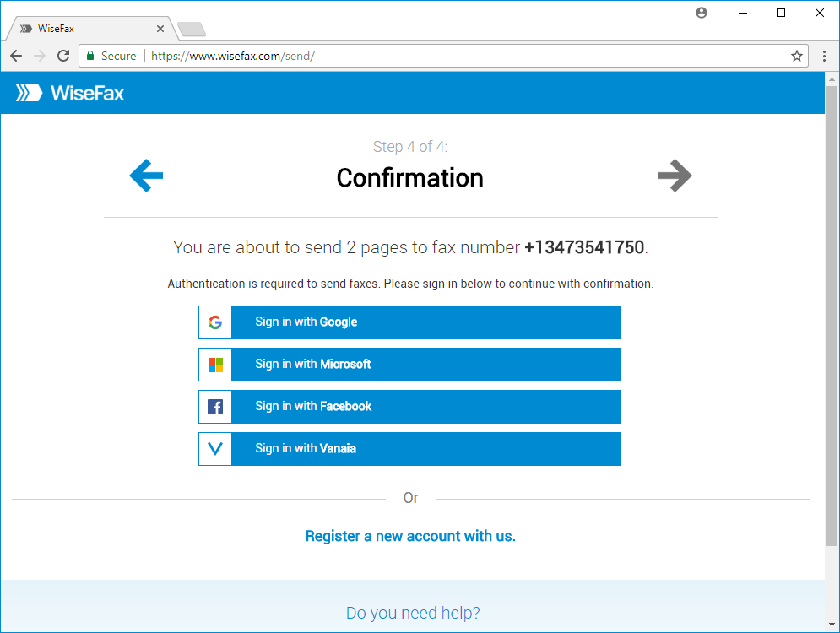Open Chrome three-dot menu

(x=824, y=56)
